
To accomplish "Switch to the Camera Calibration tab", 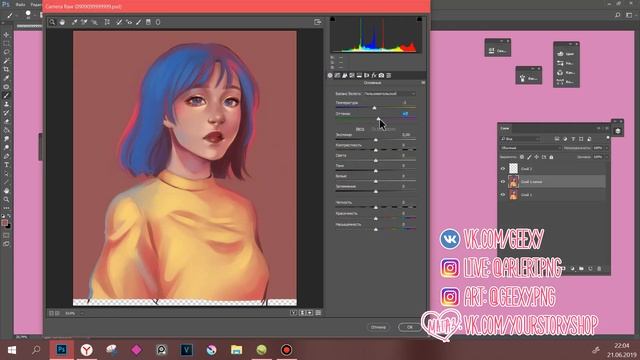I will click(381, 76).
